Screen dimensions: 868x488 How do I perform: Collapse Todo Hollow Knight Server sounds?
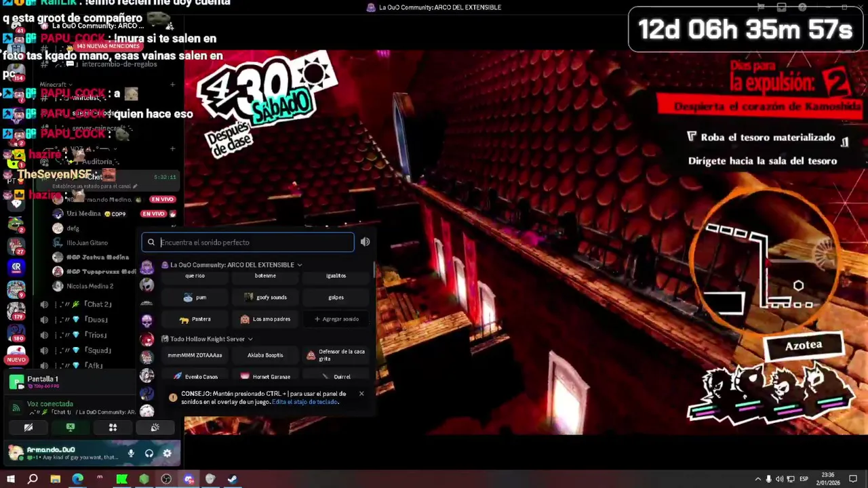tap(250, 339)
